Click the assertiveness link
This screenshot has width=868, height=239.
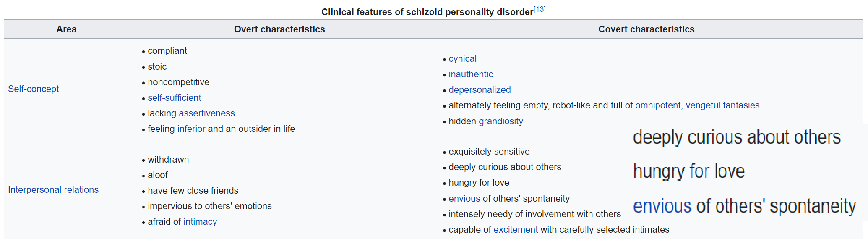(207, 113)
